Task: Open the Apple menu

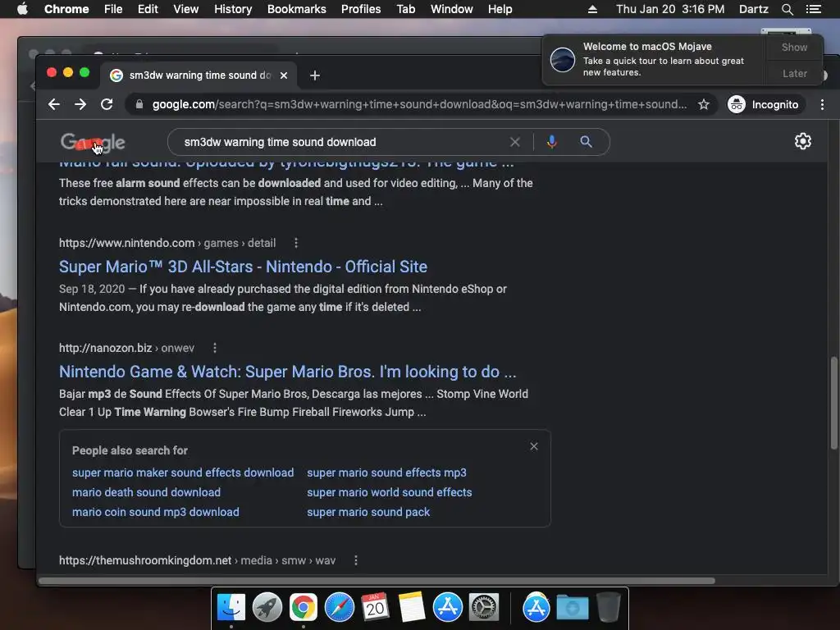Action: tap(22, 9)
